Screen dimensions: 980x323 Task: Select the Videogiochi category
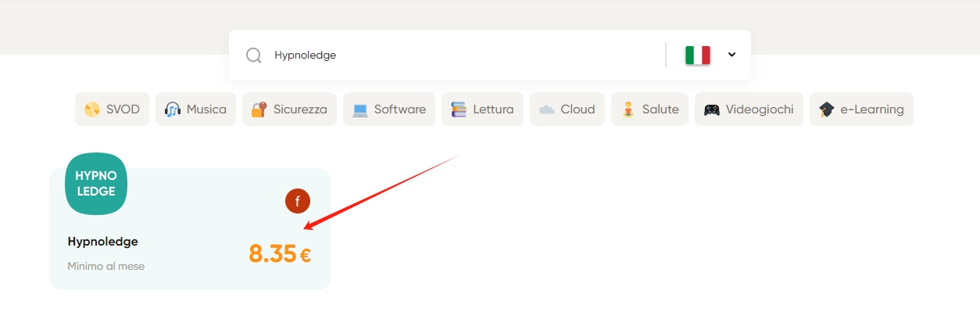(749, 109)
